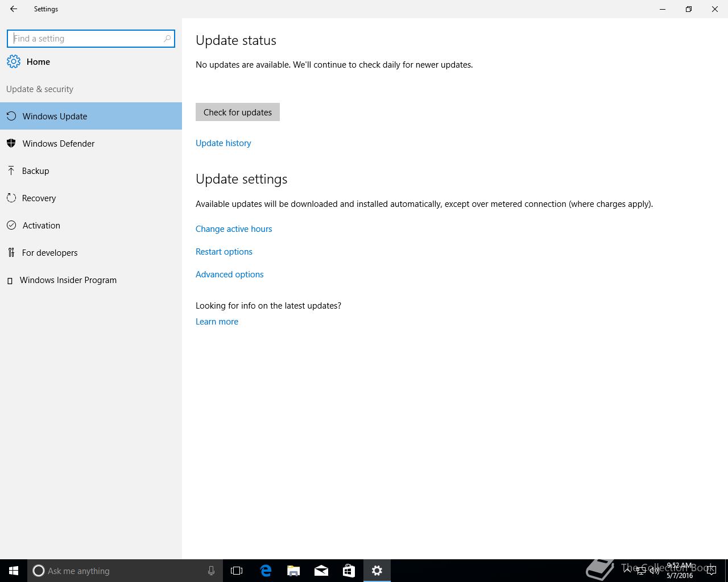The height and width of the screenshot is (582, 728).
Task: Click Cortana Ask me anything box
Action: pyautogui.click(x=125, y=571)
